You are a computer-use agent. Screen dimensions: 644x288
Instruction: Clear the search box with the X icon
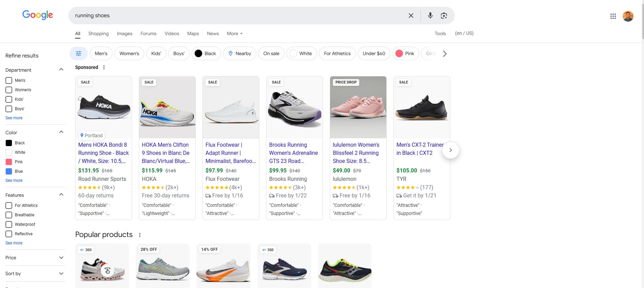tap(411, 16)
